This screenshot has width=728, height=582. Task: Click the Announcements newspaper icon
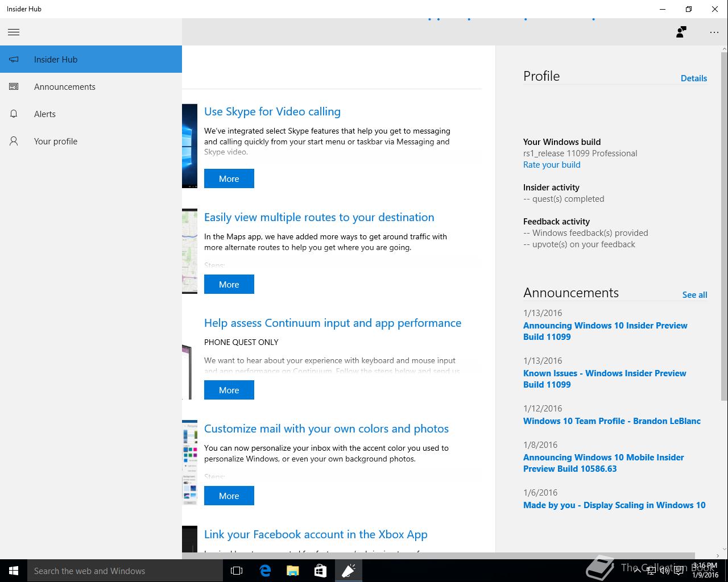click(14, 86)
